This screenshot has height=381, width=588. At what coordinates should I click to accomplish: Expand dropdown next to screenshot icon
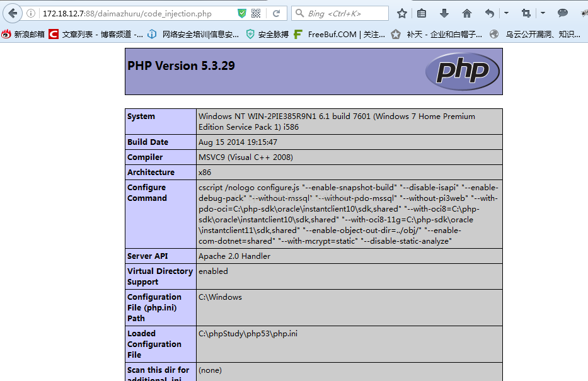(543, 13)
